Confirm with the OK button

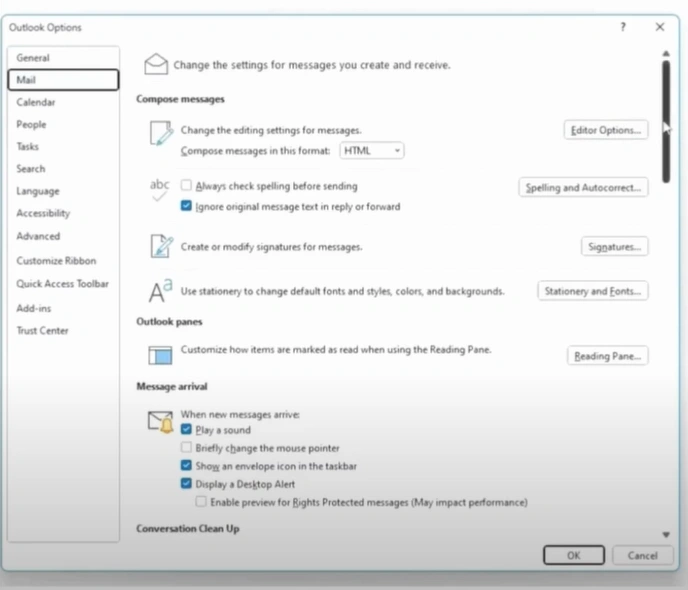(x=574, y=555)
